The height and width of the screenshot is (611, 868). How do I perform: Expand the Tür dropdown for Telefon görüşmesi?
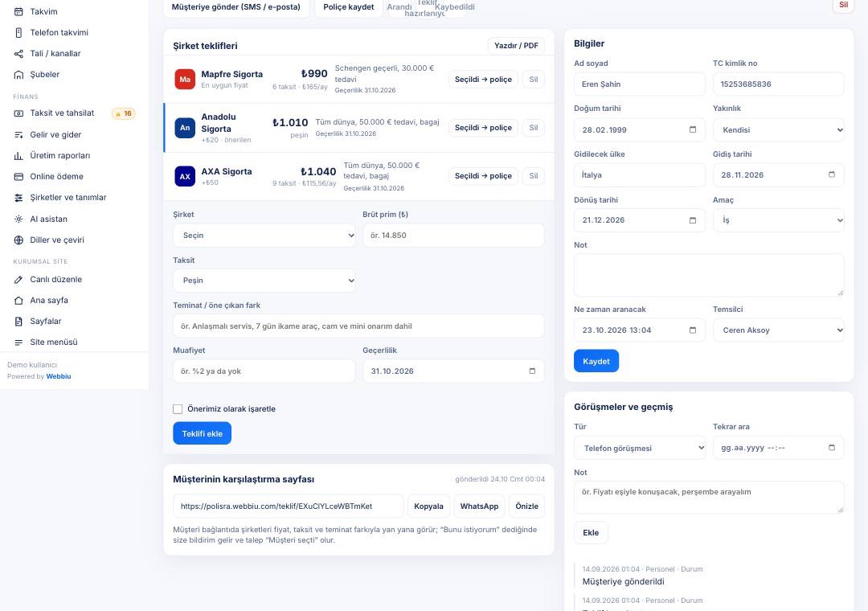tap(640, 448)
